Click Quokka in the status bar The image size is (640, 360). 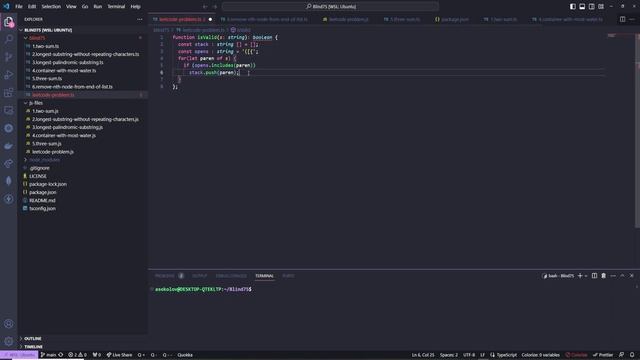[185, 355]
